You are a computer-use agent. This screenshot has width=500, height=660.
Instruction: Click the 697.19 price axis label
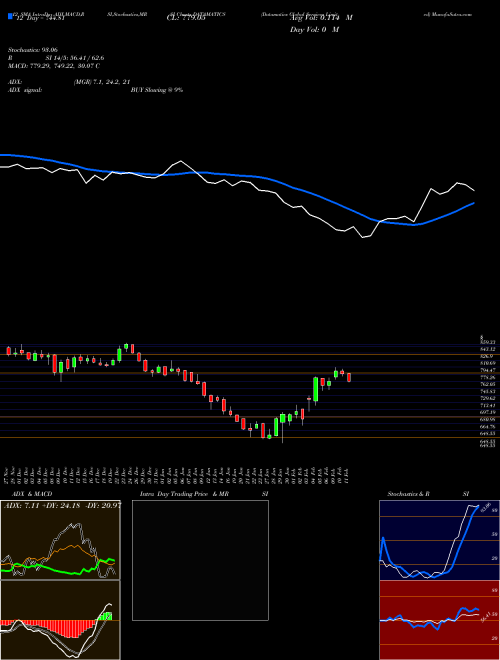[488, 412]
